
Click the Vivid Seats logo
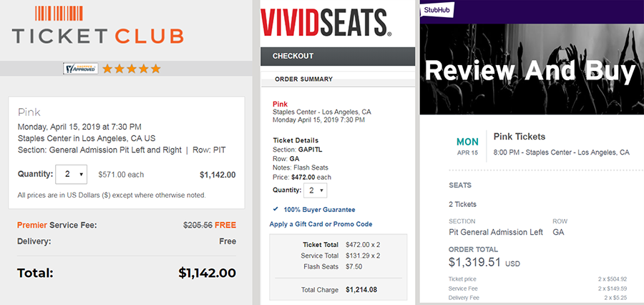click(x=326, y=21)
